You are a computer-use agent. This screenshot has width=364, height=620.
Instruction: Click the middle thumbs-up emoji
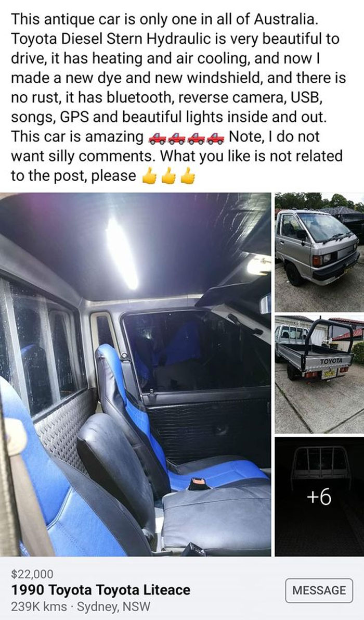coord(168,176)
